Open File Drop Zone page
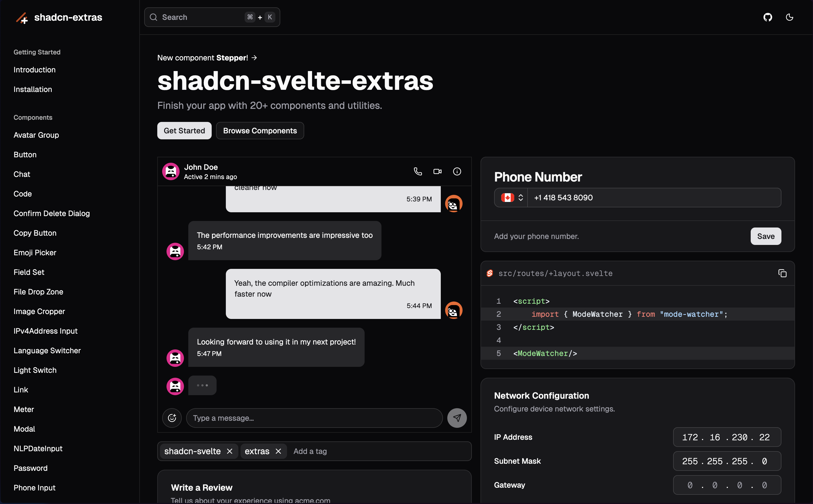The width and height of the screenshot is (813, 504). 38,292
